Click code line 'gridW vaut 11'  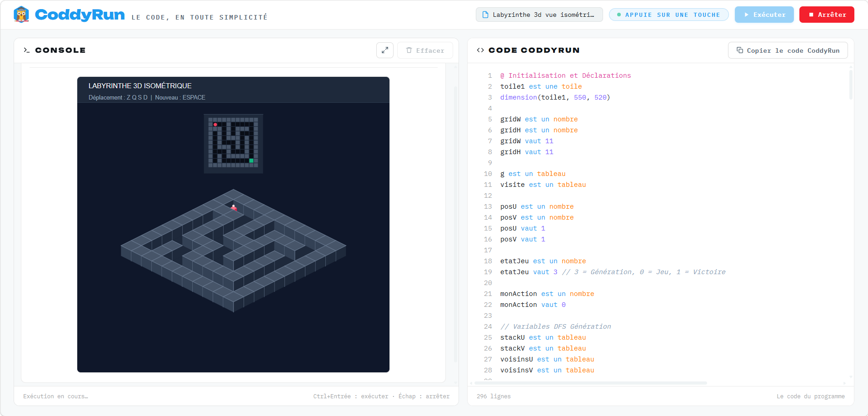pyautogui.click(x=527, y=141)
